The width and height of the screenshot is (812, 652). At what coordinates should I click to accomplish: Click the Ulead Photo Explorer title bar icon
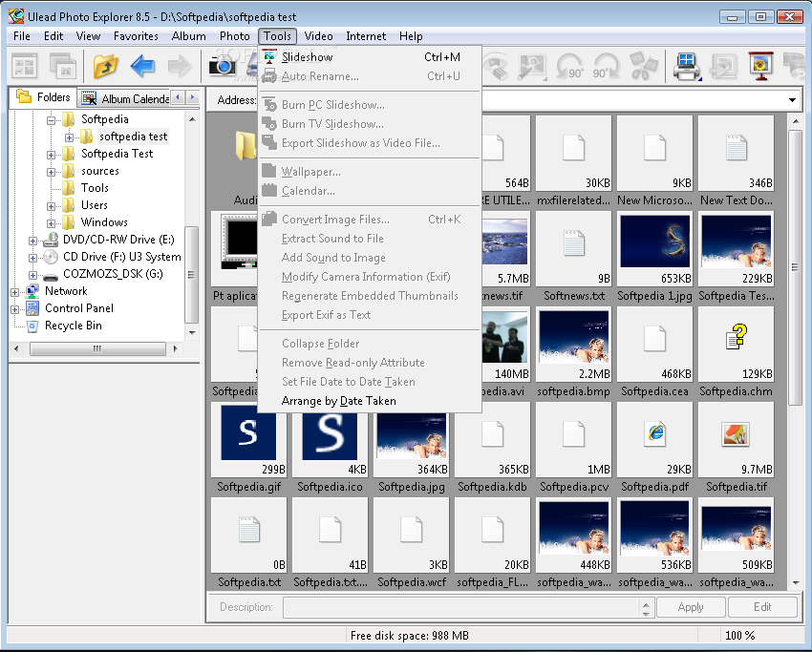tap(16, 16)
